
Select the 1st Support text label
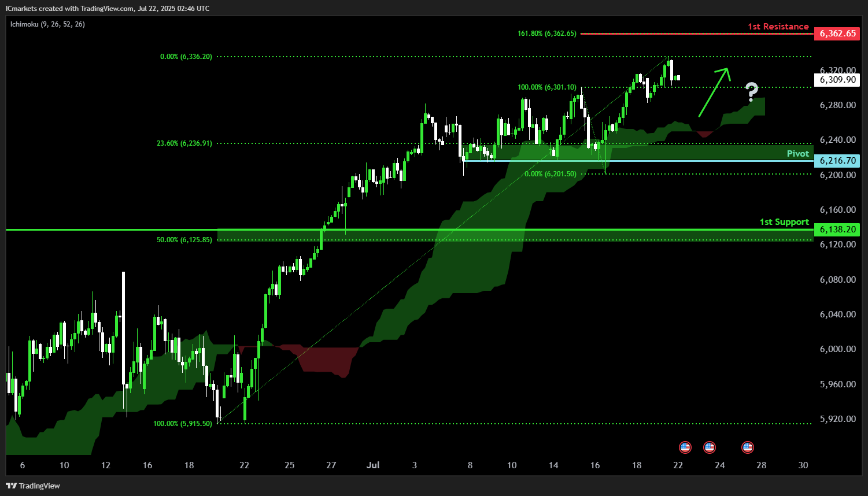tap(784, 222)
